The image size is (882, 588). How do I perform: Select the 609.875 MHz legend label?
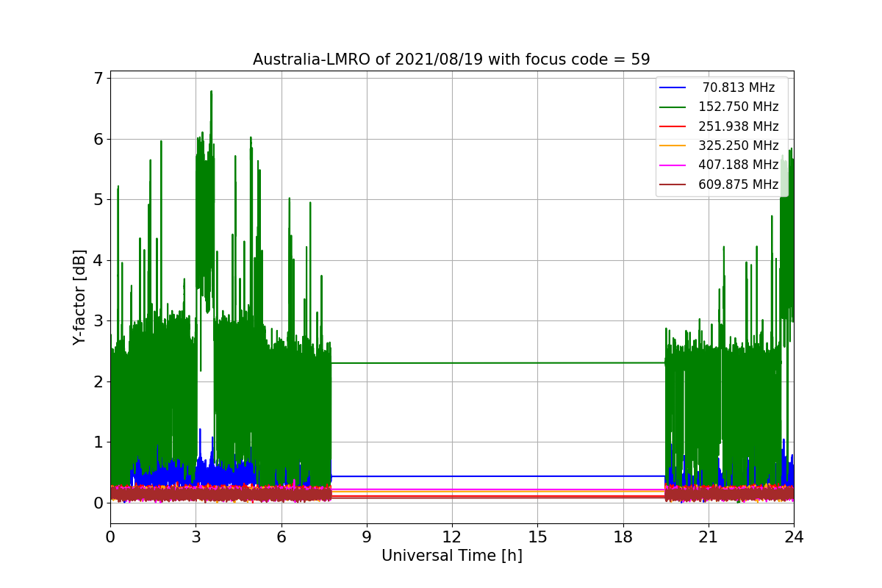coord(739,184)
